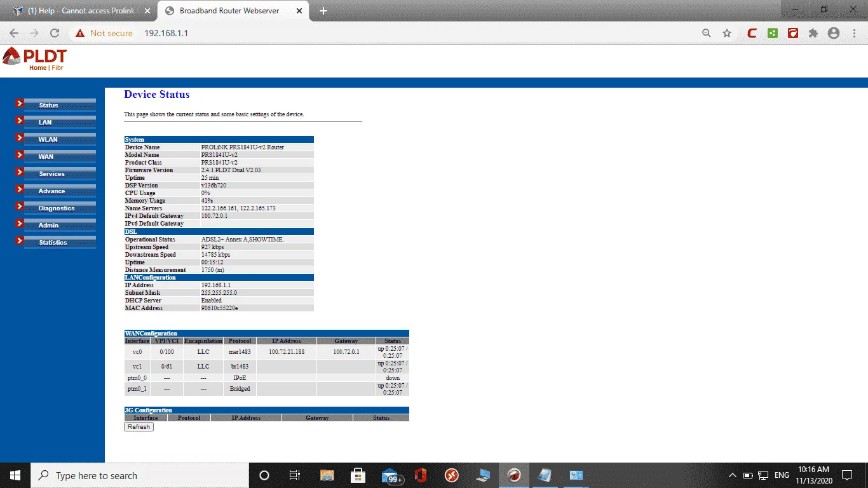Click the Type here to search box
Viewport: 868px width, 488px height.
pyautogui.click(x=139, y=475)
